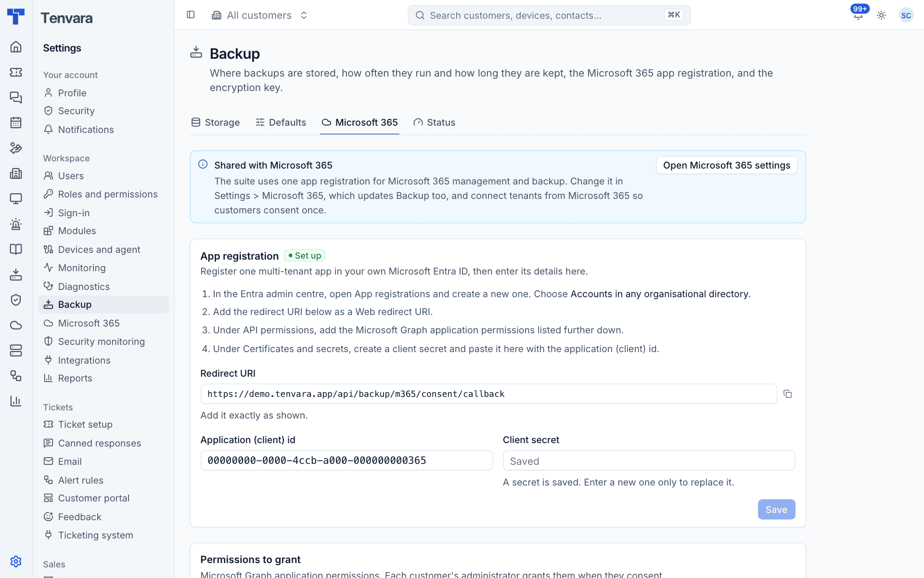The height and width of the screenshot is (578, 924).
Task: Open the All customers selector
Action: coord(259,15)
